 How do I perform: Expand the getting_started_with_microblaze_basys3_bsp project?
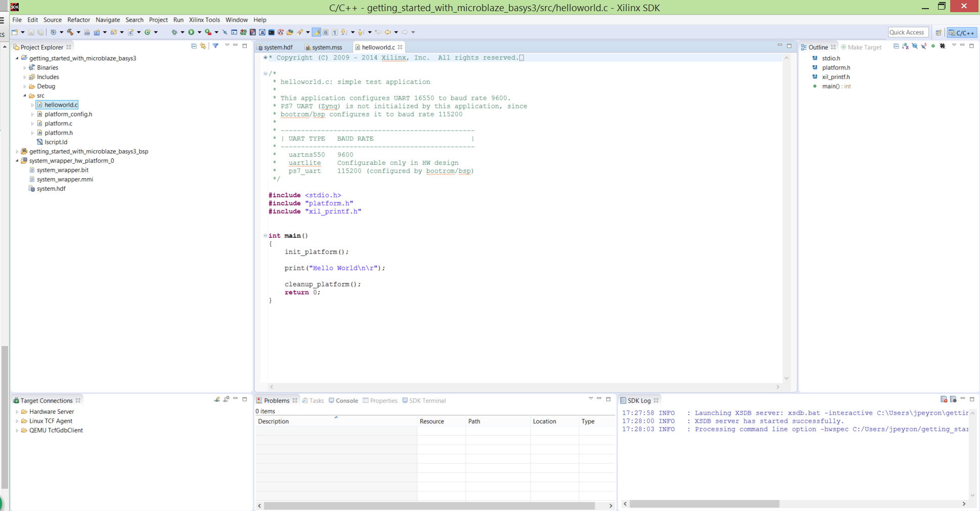17,152
